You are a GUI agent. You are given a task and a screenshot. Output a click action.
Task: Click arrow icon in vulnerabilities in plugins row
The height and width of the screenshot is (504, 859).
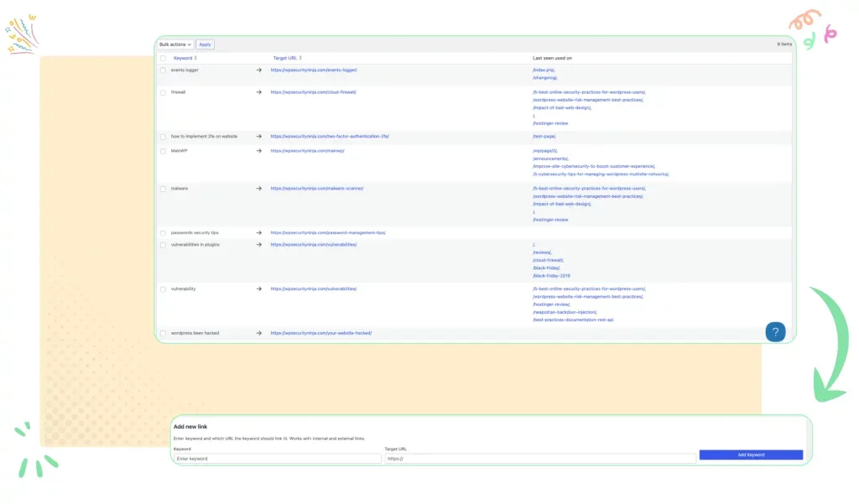pos(258,245)
